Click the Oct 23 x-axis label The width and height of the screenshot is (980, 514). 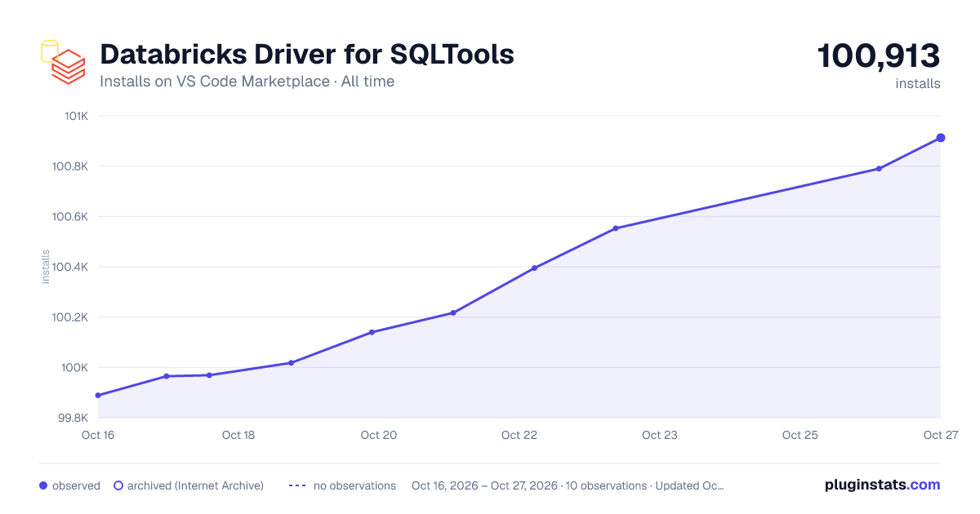(x=660, y=435)
